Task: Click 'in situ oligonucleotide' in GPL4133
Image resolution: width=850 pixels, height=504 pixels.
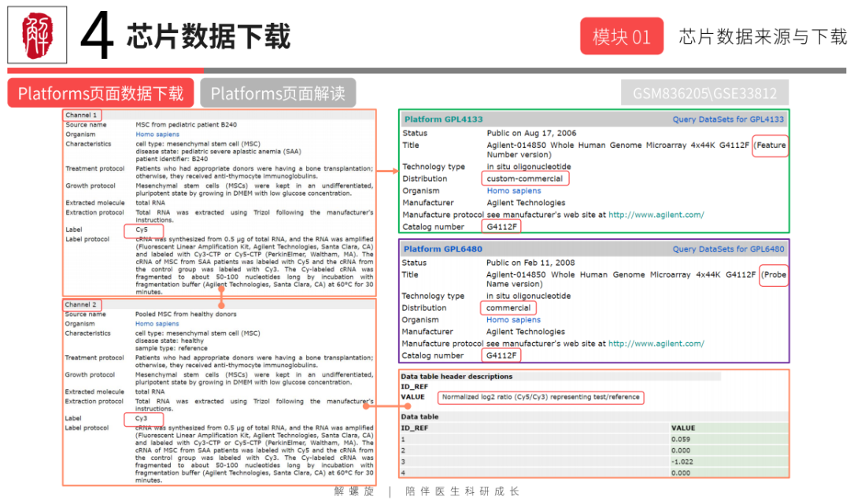Action: tap(529, 167)
